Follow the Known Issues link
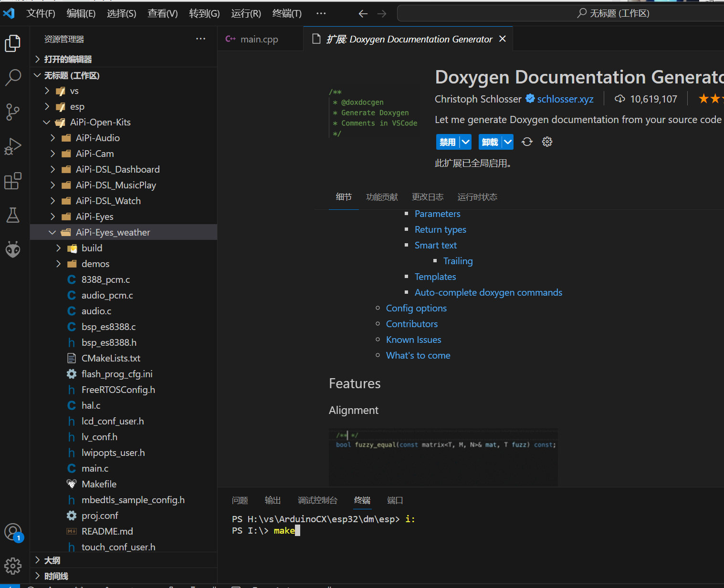724x588 pixels. (413, 340)
